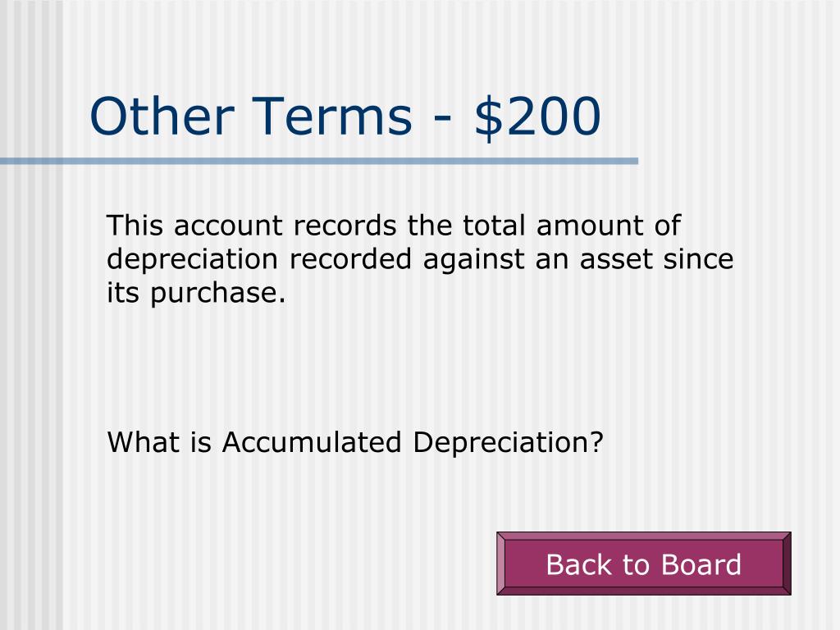Click "its purchase." on the clue's last line

click(x=196, y=293)
